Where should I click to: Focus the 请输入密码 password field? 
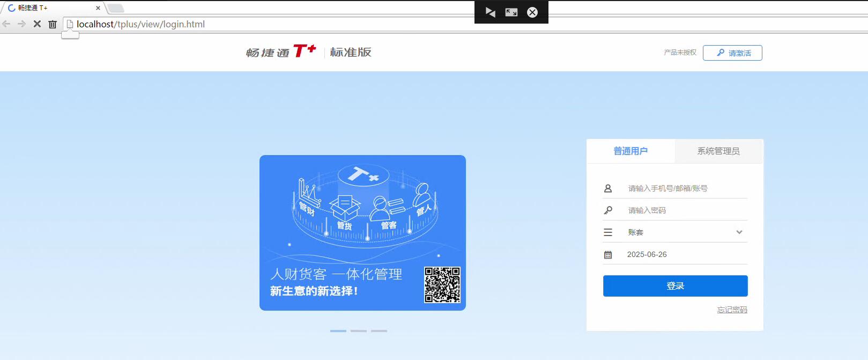[687, 210]
